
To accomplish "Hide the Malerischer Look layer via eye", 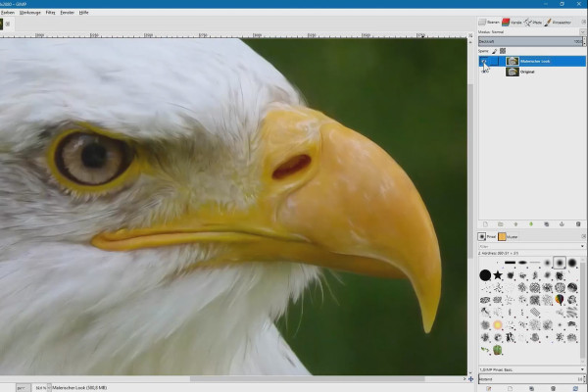I will click(x=484, y=61).
